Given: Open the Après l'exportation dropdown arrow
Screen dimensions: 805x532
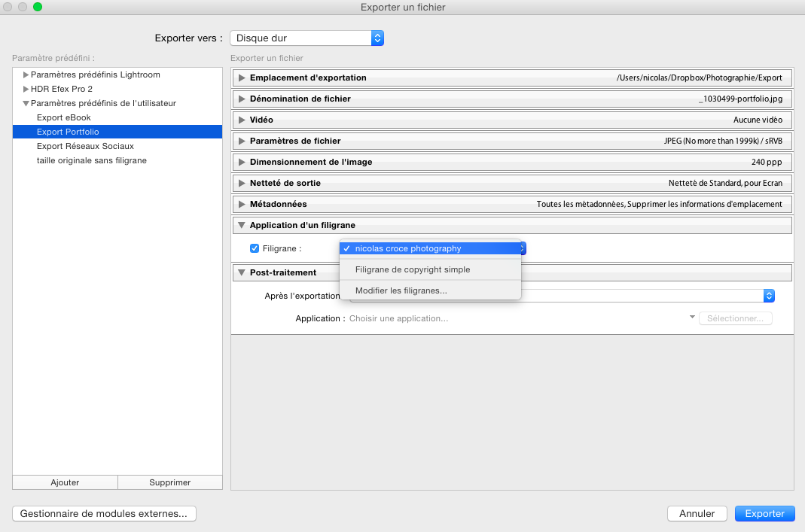Looking at the screenshot, I should coord(769,296).
